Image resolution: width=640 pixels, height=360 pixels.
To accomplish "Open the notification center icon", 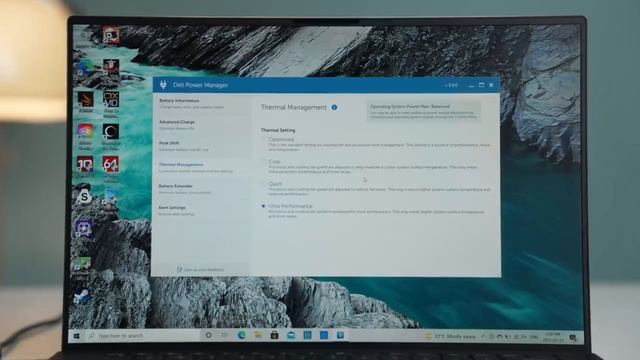I will pyautogui.click(x=573, y=338).
